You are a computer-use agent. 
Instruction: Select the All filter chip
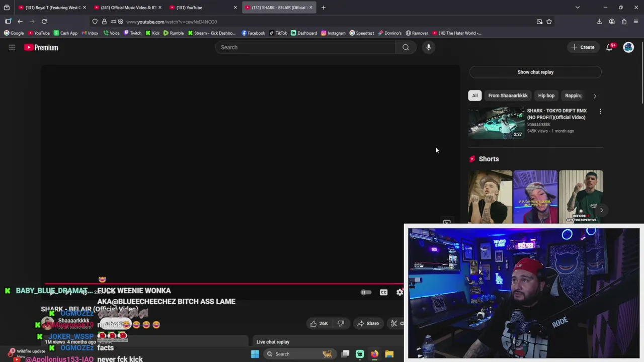[x=474, y=96]
